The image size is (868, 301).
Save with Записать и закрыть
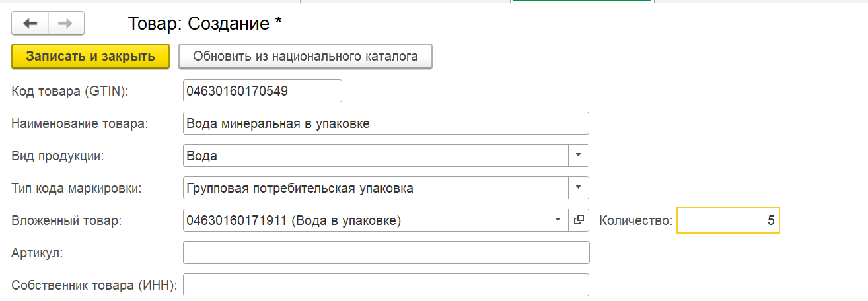pyautogui.click(x=90, y=57)
